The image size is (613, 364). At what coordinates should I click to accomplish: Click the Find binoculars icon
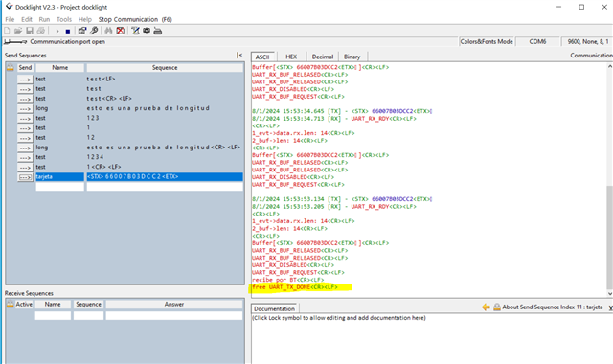[x=108, y=31]
